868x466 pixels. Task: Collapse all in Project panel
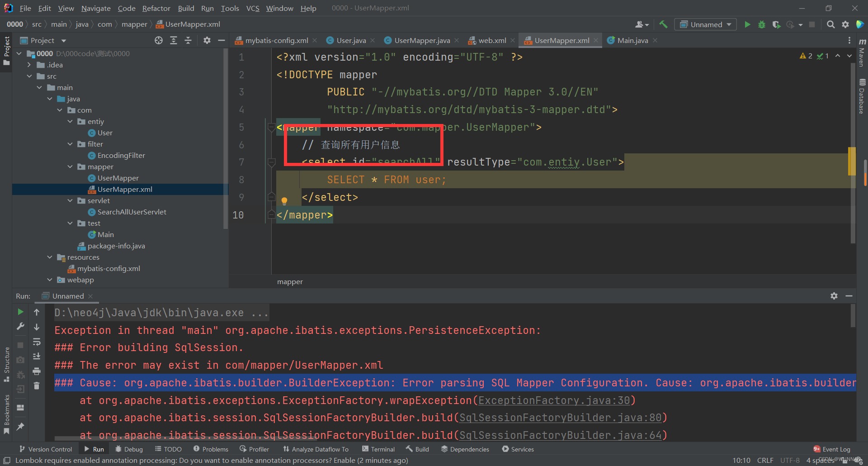point(188,40)
